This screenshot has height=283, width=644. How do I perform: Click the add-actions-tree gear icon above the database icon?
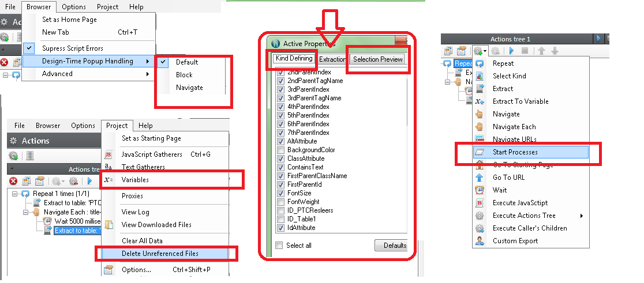click(13, 156)
